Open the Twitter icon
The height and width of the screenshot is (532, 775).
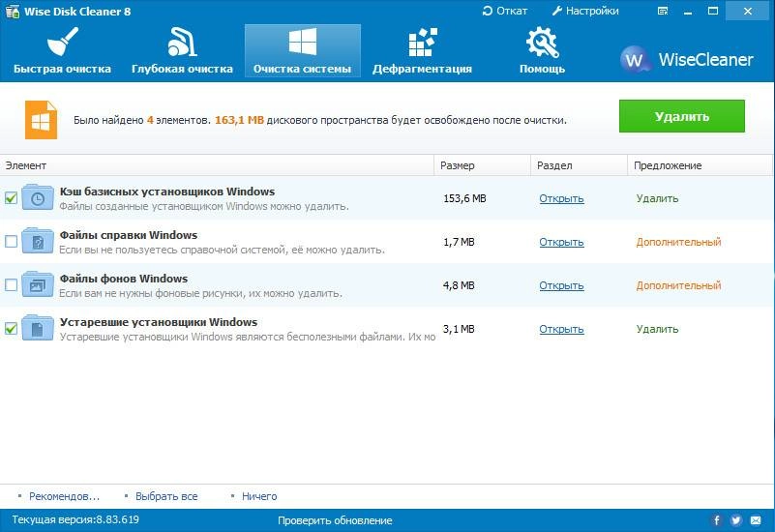click(736, 520)
